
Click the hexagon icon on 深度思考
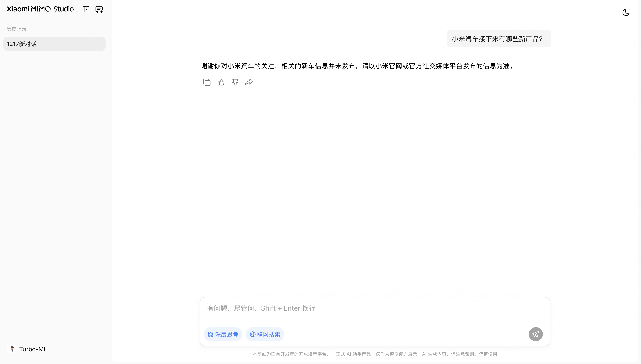coord(210,334)
